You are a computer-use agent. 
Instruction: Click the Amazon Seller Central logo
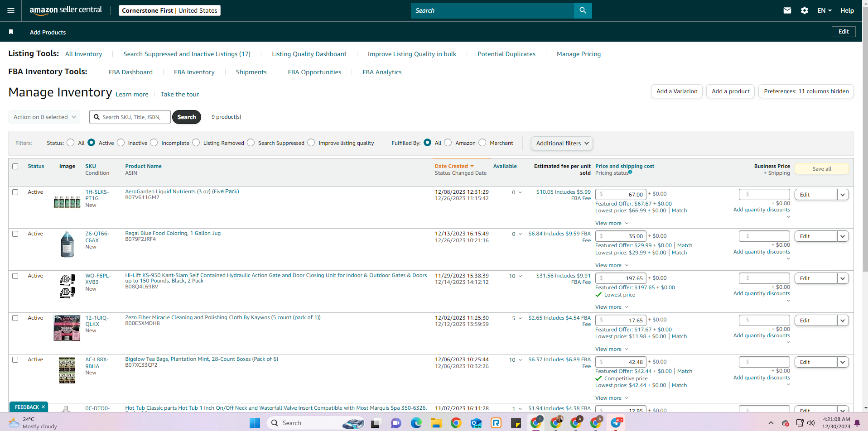pyautogui.click(x=66, y=10)
